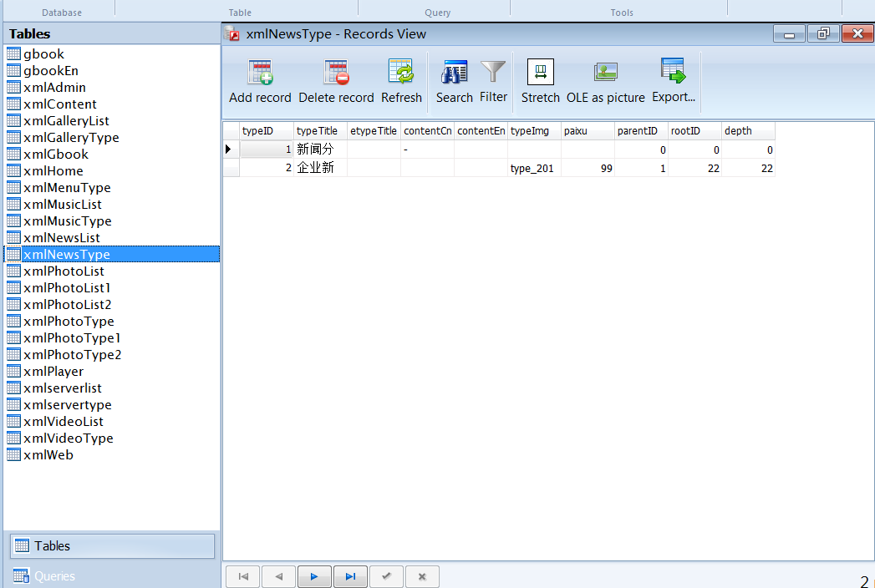
Task: Select the xmlMenuType table
Action: click(67, 188)
